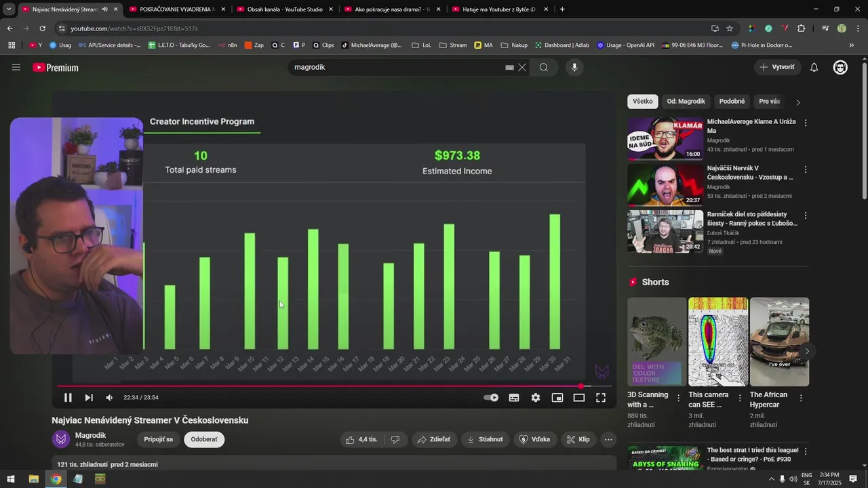Download the video via Stiahnuť
The width and height of the screenshot is (868, 488).
click(485, 439)
